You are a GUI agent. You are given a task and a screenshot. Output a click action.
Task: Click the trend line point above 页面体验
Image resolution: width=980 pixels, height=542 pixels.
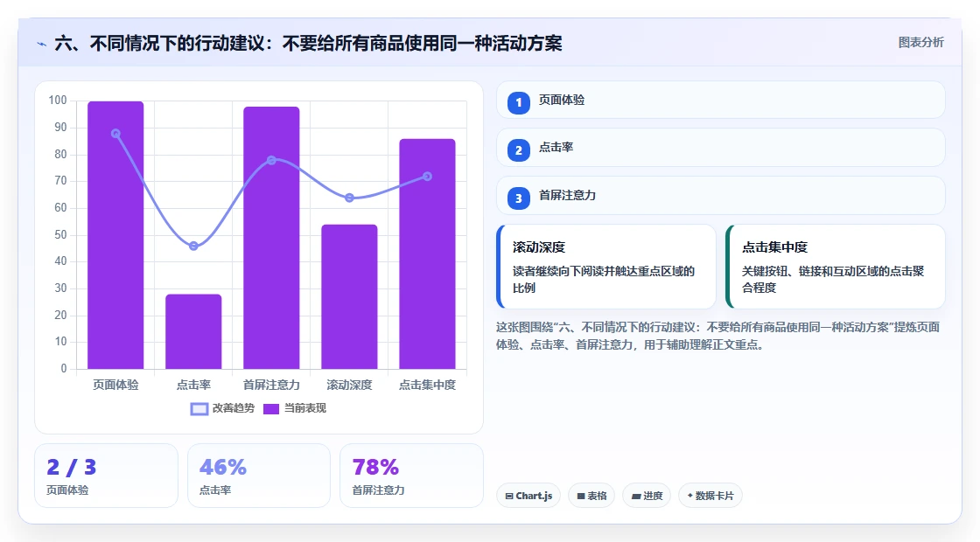pos(115,134)
